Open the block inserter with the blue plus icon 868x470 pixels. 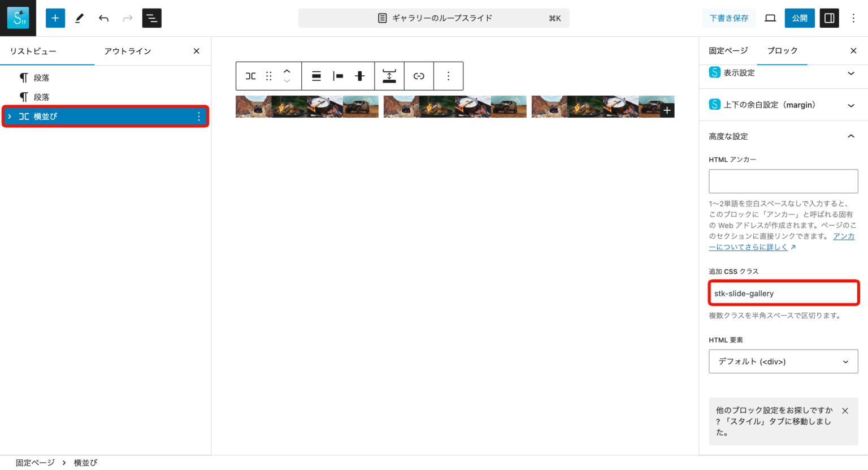[x=55, y=18]
